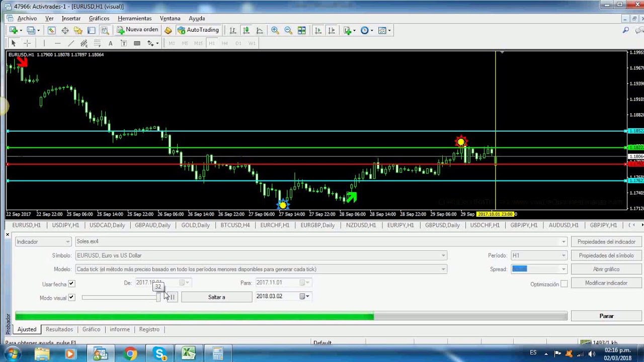Click the Nueva orden button
644x362 pixels.
pyautogui.click(x=138, y=30)
